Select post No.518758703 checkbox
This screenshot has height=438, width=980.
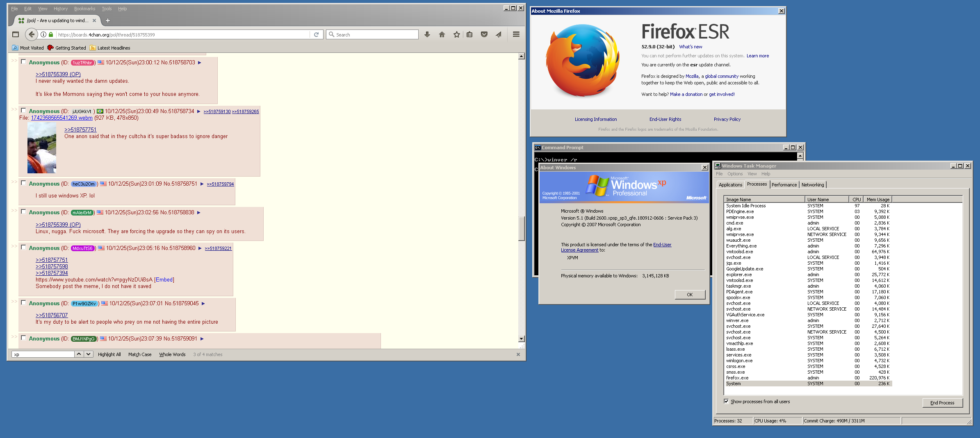pos(23,62)
